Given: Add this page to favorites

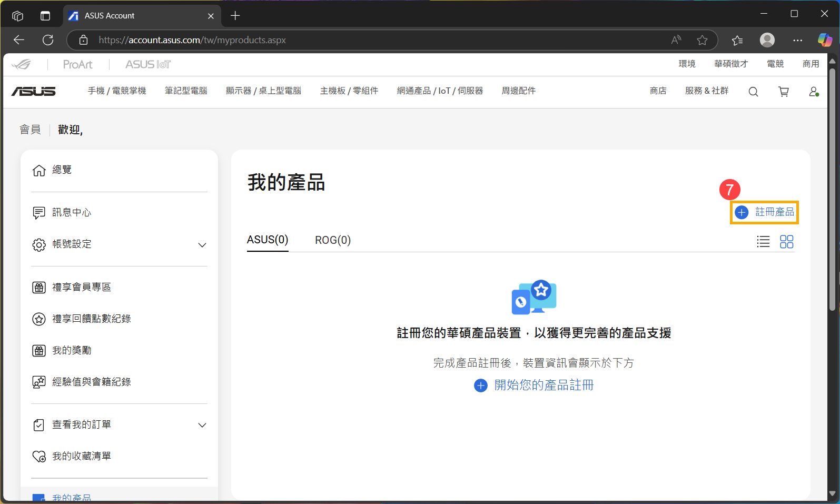Looking at the screenshot, I should (702, 40).
